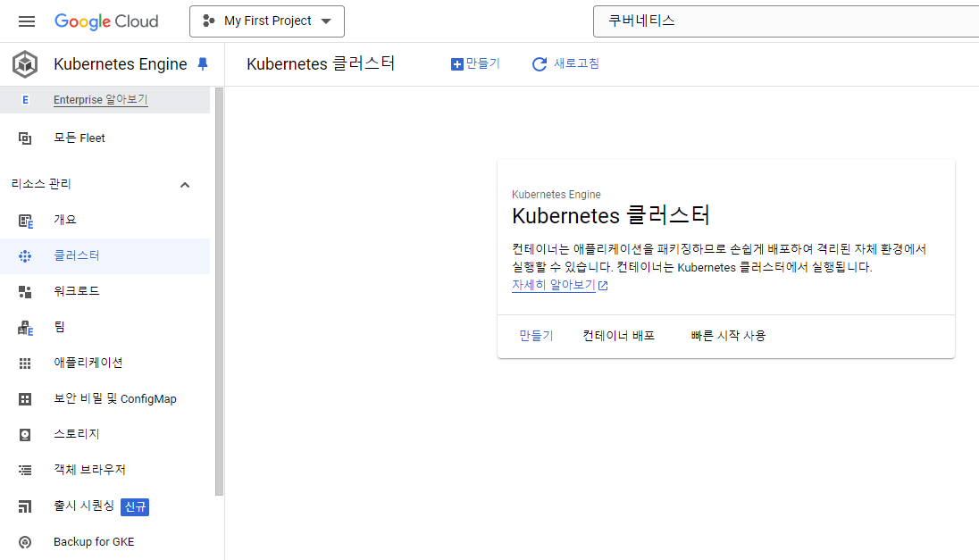Open the 출시 시퀀싱 sidebar item
This screenshot has height=560, width=979.
84,506
